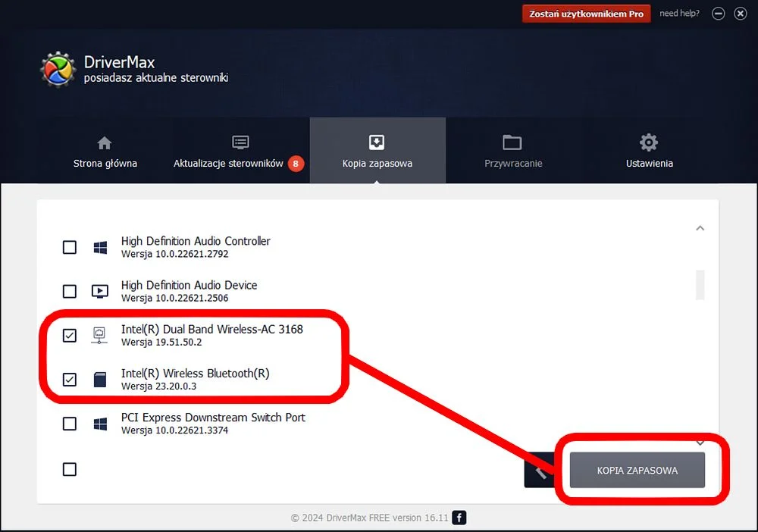
Task: Click the KOPIA ZAPASOWA button
Action: (x=637, y=470)
